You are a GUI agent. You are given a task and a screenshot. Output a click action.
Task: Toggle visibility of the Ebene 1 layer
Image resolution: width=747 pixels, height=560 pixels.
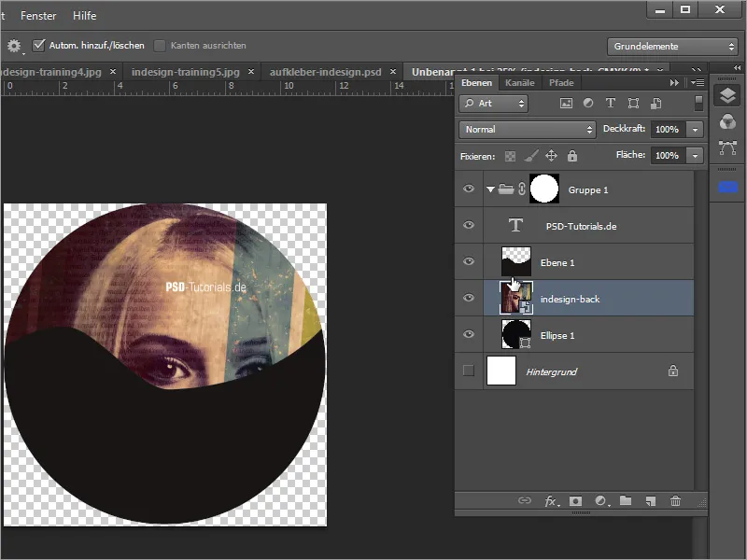point(468,261)
